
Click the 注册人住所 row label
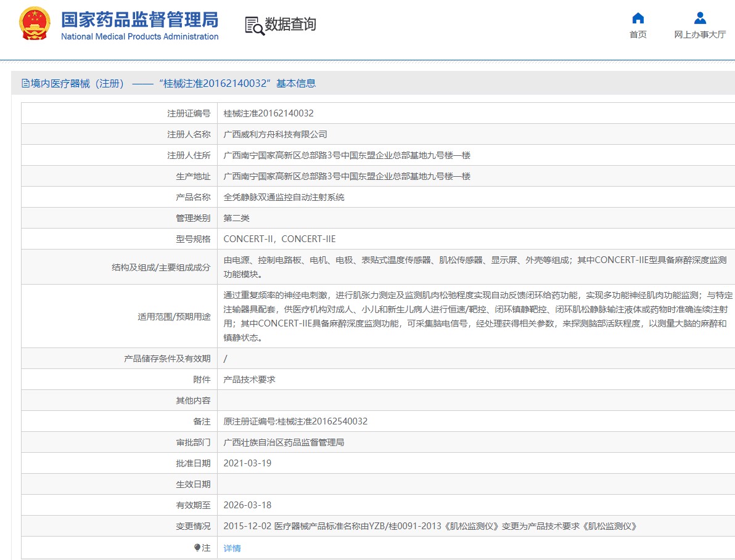click(189, 155)
